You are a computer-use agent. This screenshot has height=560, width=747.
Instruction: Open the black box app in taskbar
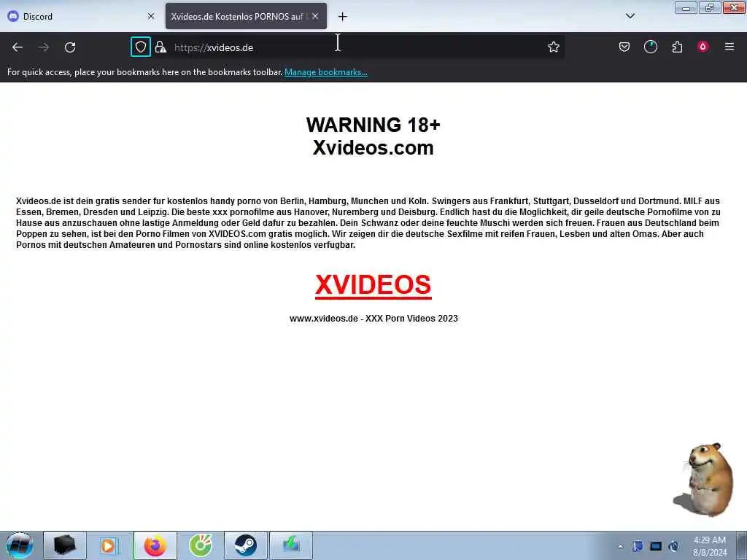pyautogui.click(x=65, y=545)
